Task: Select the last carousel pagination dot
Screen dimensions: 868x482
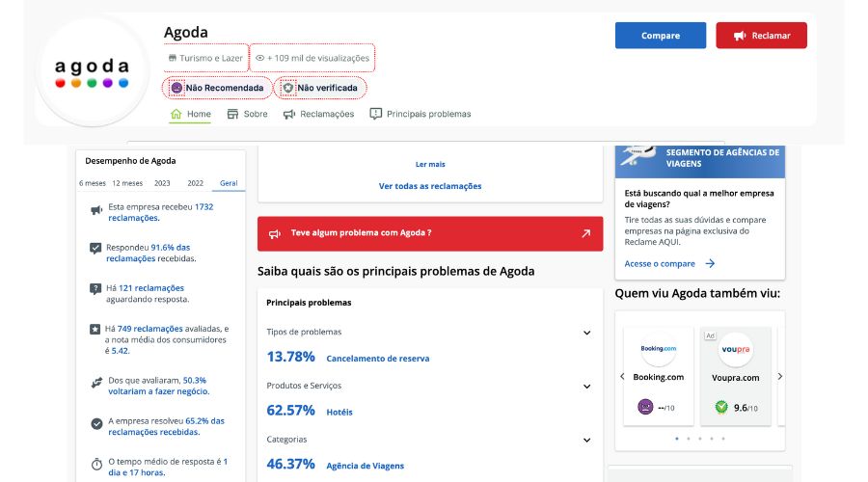Action: 723,439
